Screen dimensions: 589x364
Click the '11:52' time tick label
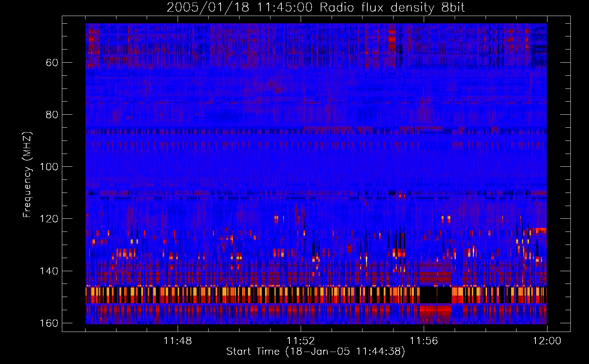[301, 341]
